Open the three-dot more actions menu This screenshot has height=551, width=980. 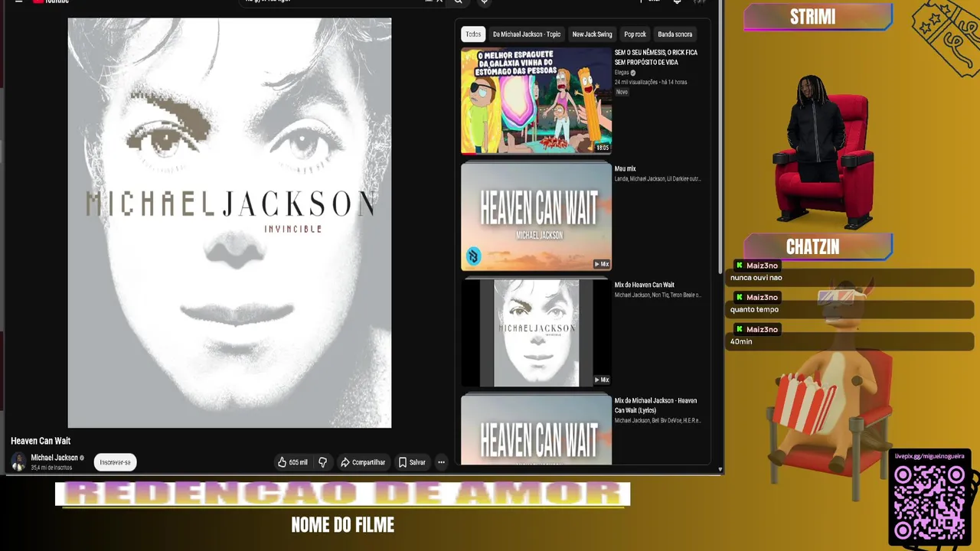click(x=441, y=462)
